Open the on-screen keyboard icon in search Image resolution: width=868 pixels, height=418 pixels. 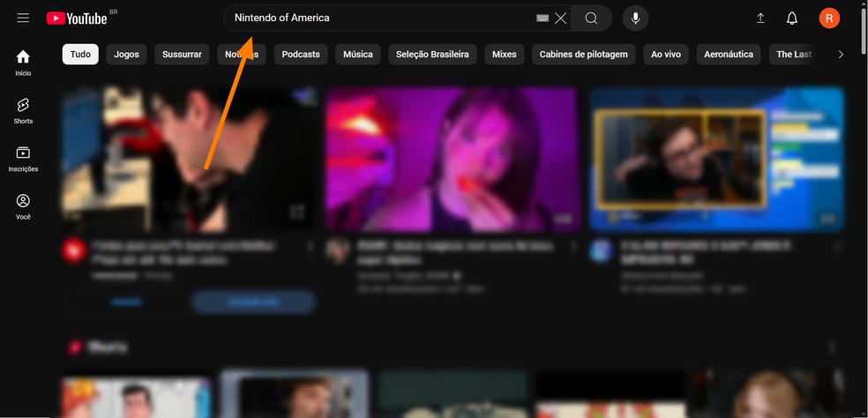pos(542,19)
